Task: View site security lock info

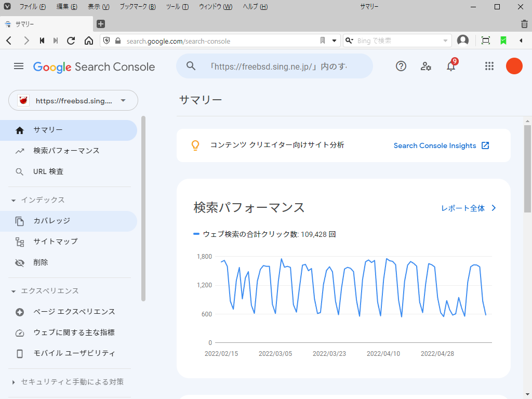Action: [x=118, y=41]
